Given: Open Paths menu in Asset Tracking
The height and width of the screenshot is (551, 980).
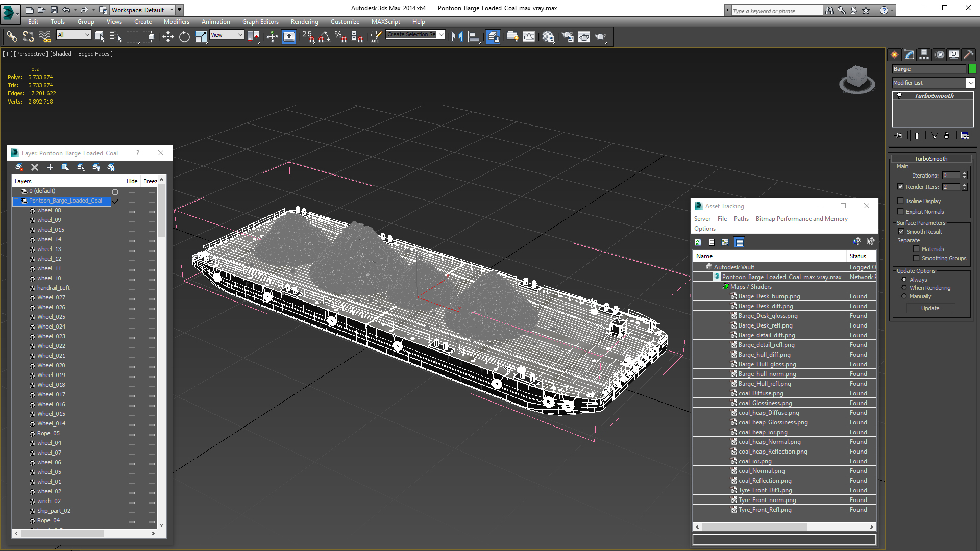Looking at the screenshot, I should click(x=741, y=219).
